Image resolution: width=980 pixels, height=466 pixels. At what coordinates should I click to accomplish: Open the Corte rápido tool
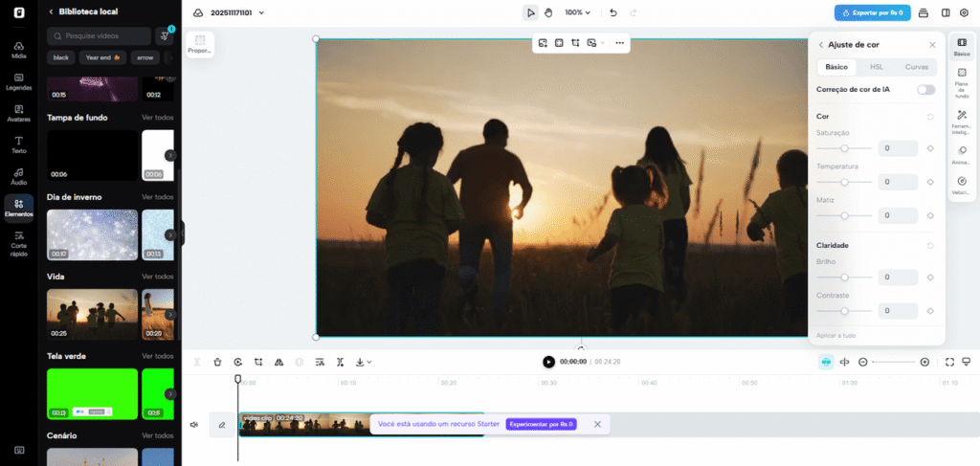(19, 244)
